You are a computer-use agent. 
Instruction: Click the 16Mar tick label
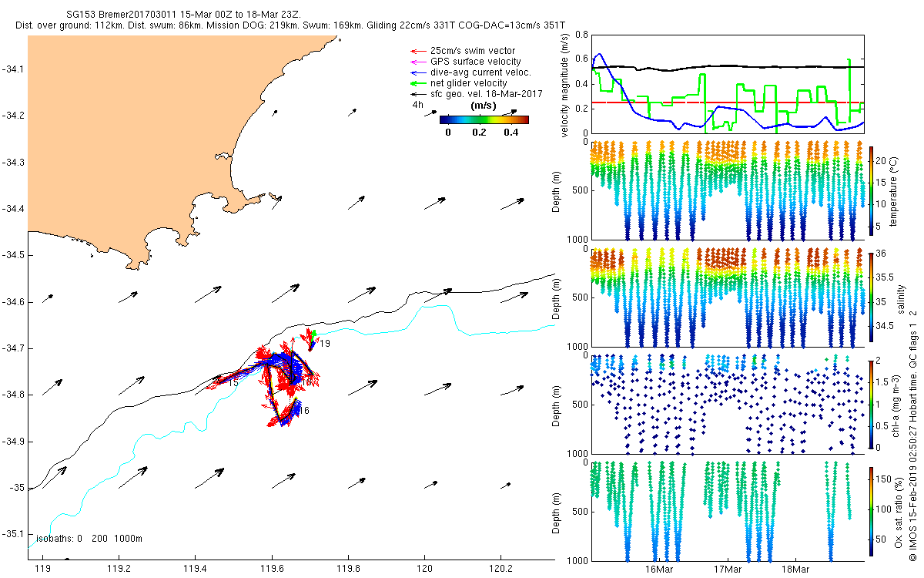point(659,570)
